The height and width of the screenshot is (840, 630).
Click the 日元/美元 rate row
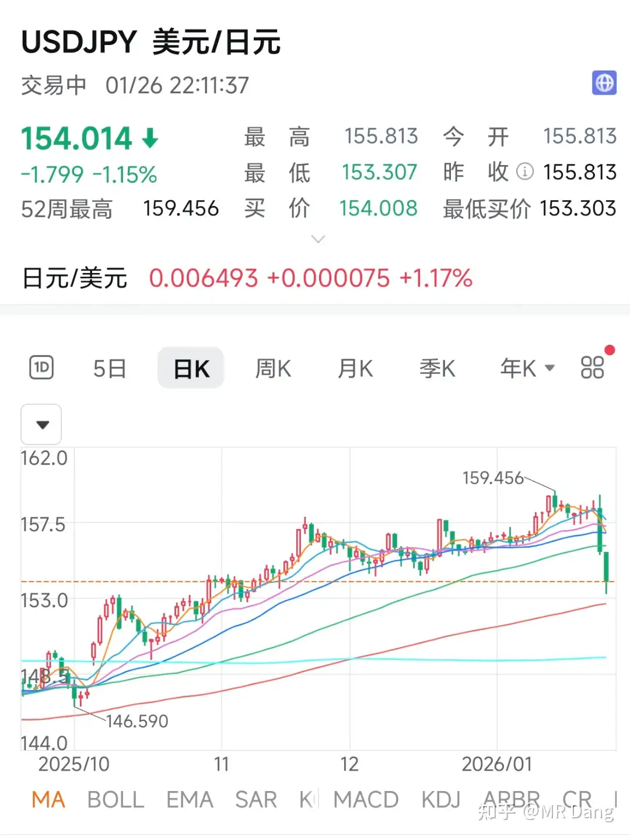point(73,279)
